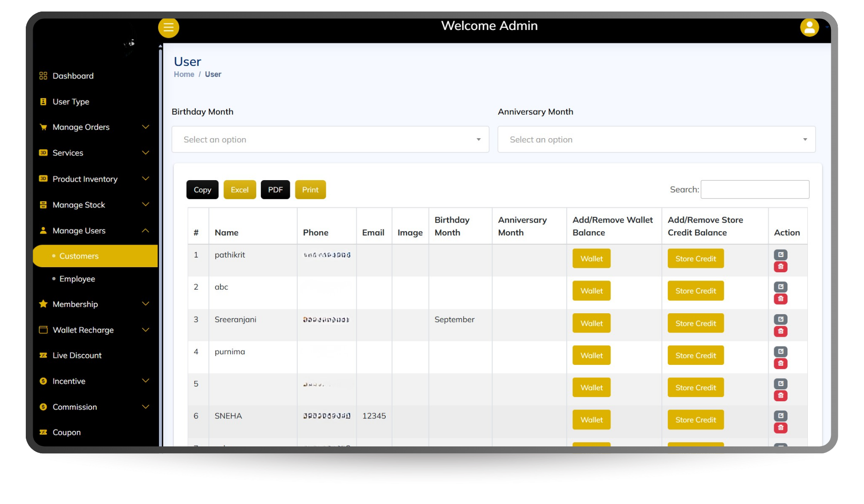Open the Anniversary Month dropdown
The width and height of the screenshot is (864, 504).
[656, 140]
